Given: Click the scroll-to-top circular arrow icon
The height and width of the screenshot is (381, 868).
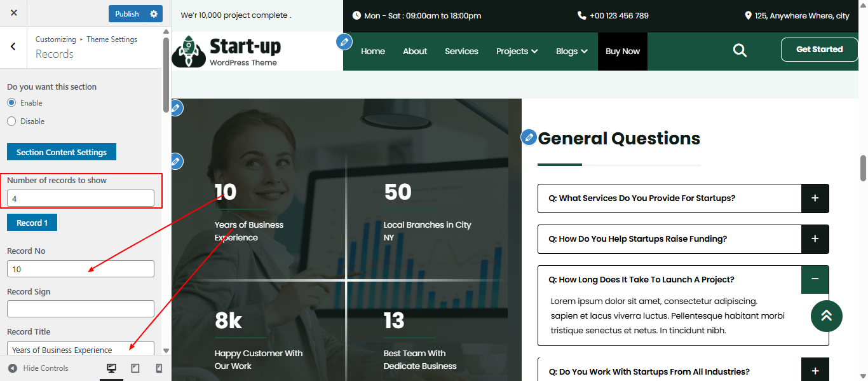Looking at the screenshot, I should [826, 316].
